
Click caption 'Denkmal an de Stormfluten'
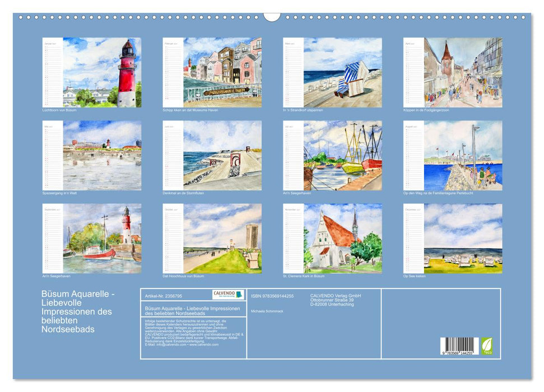(x=183, y=193)
